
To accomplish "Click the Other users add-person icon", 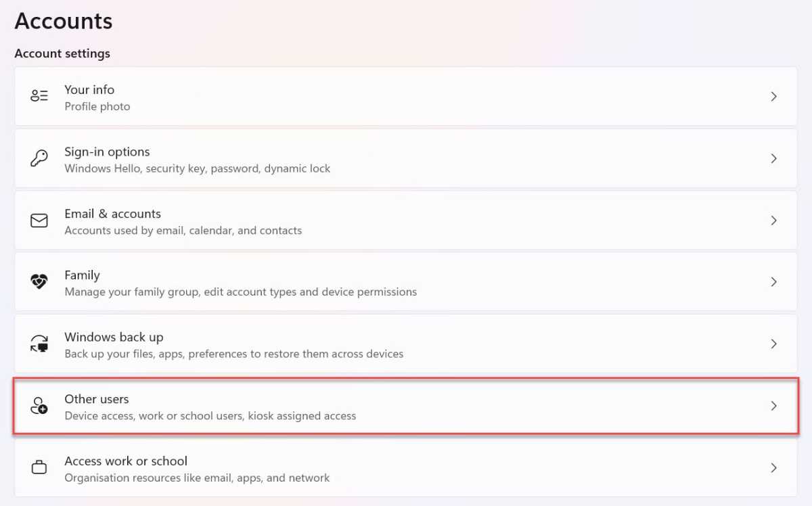I will tap(39, 406).
